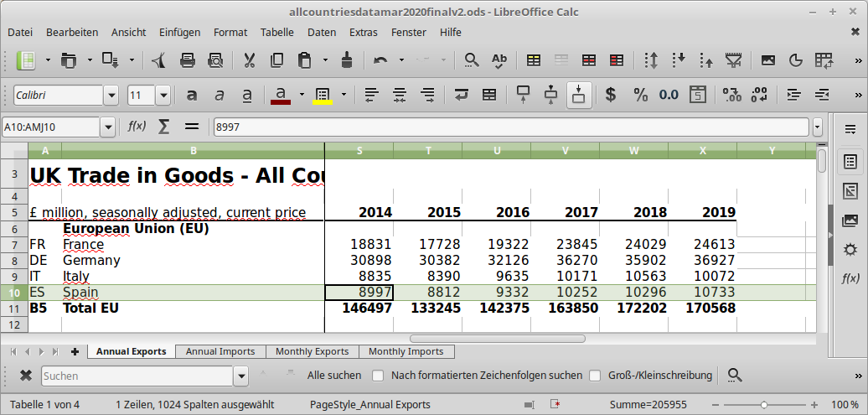The height and width of the screenshot is (415, 868).
Task: Open Find and Replace magnifier icon
Action: click(x=472, y=60)
